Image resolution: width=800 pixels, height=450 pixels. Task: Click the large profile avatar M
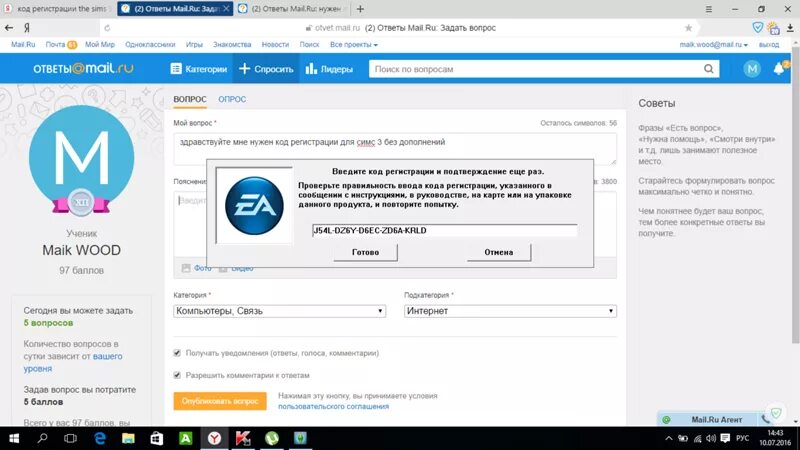pyautogui.click(x=82, y=158)
